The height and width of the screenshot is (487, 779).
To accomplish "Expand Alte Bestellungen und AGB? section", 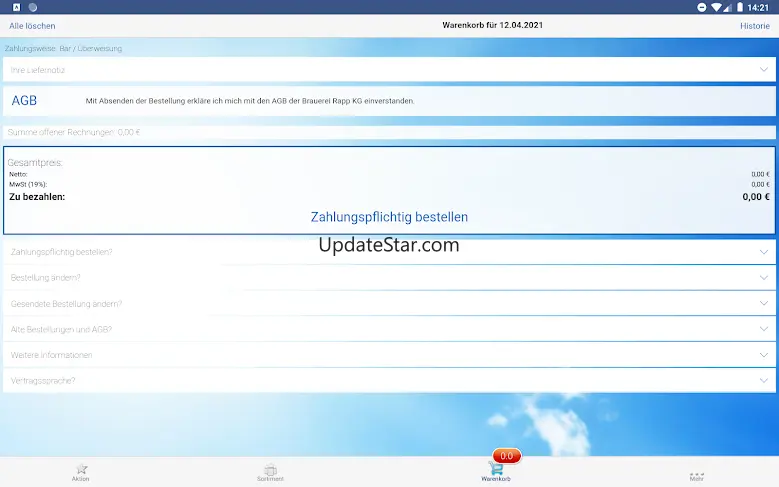I will [x=389, y=329].
